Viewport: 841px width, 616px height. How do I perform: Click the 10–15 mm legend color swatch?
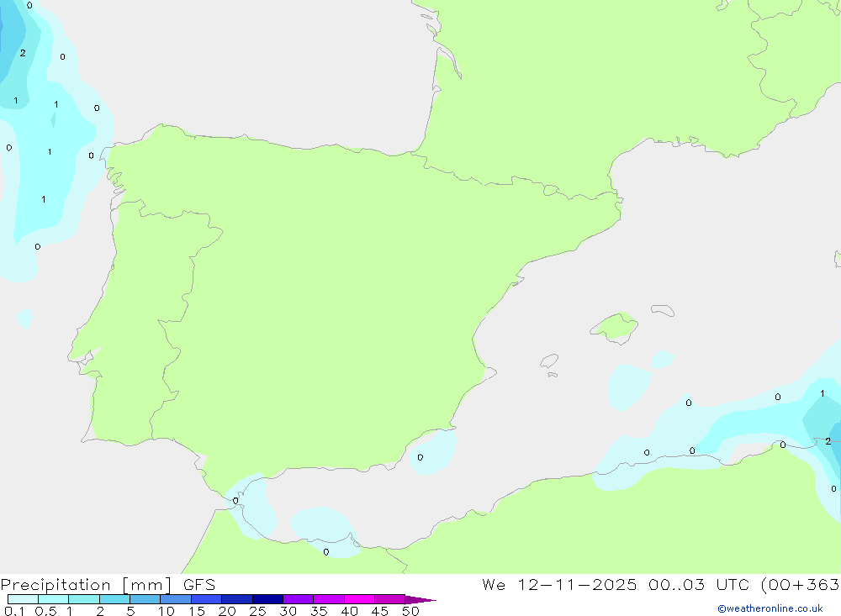176,599
